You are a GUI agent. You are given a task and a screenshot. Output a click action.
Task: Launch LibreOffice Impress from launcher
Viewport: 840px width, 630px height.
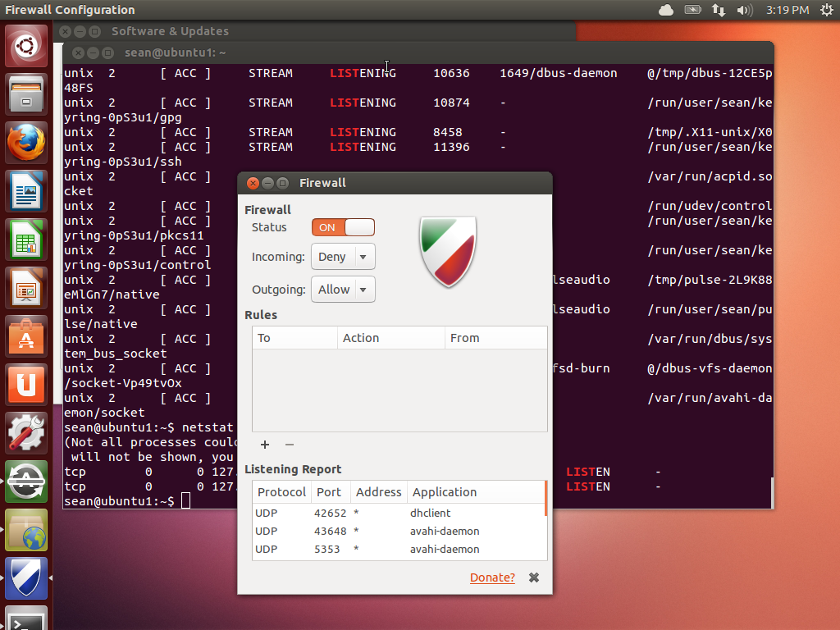pyautogui.click(x=26, y=288)
